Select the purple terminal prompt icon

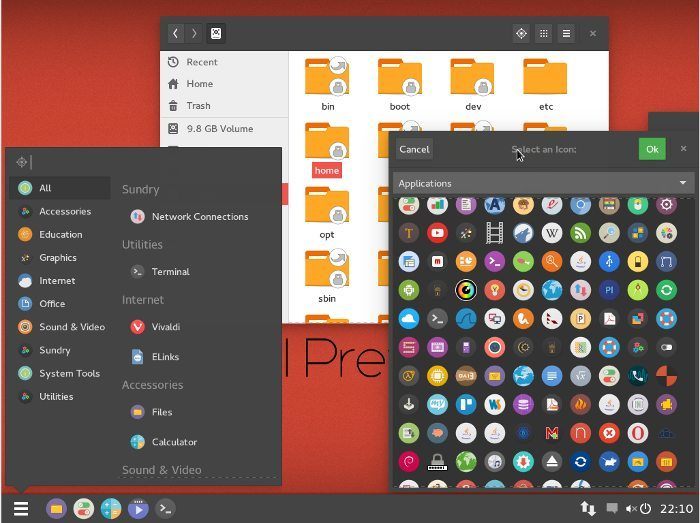(494, 262)
